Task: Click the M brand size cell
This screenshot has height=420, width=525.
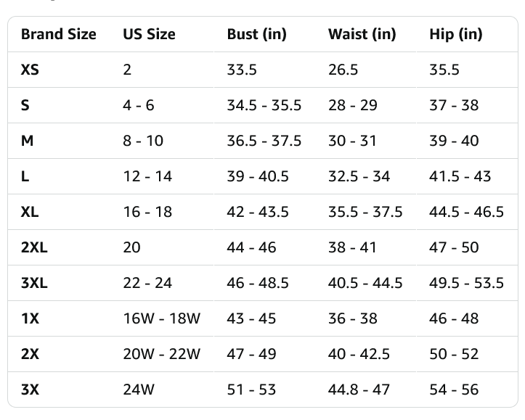Action: tap(27, 141)
